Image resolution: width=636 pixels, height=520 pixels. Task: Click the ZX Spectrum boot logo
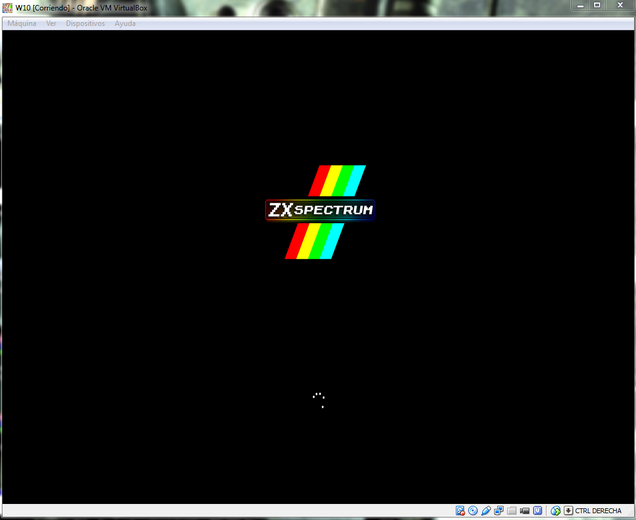(320, 212)
